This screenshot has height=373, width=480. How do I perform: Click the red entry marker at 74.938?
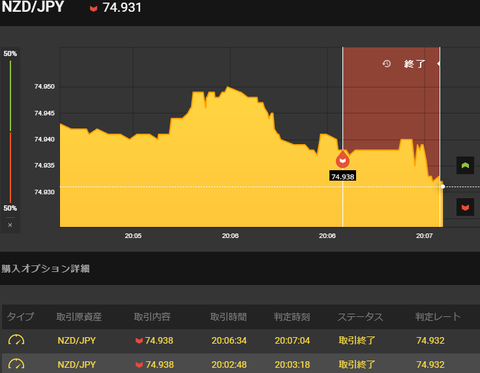[x=342, y=159]
